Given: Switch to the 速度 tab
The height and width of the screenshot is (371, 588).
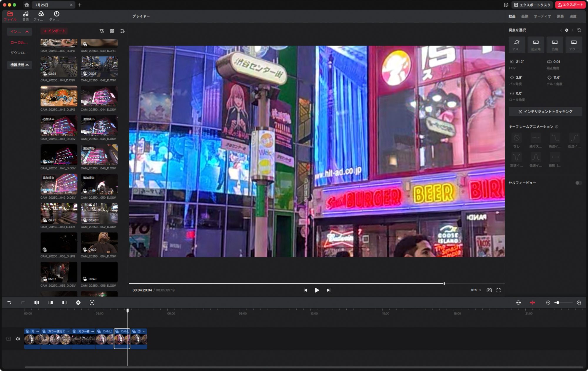Looking at the screenshot, I should [573, 16].
